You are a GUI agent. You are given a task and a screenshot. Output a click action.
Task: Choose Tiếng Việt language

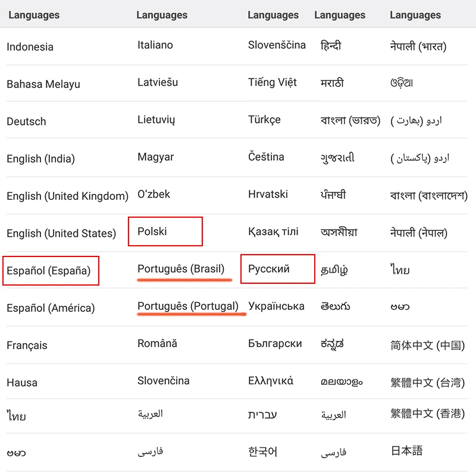tap(273, 82)
